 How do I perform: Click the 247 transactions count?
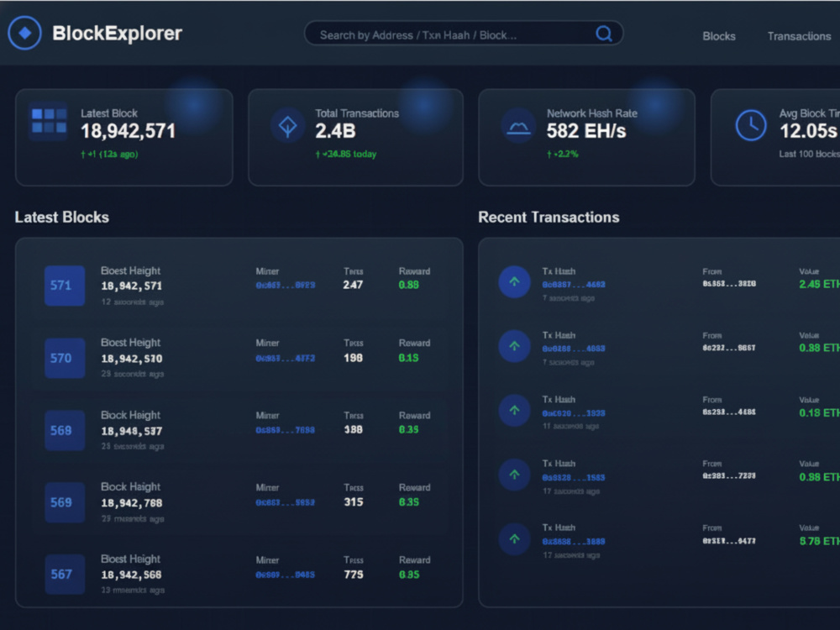point(353,285)
